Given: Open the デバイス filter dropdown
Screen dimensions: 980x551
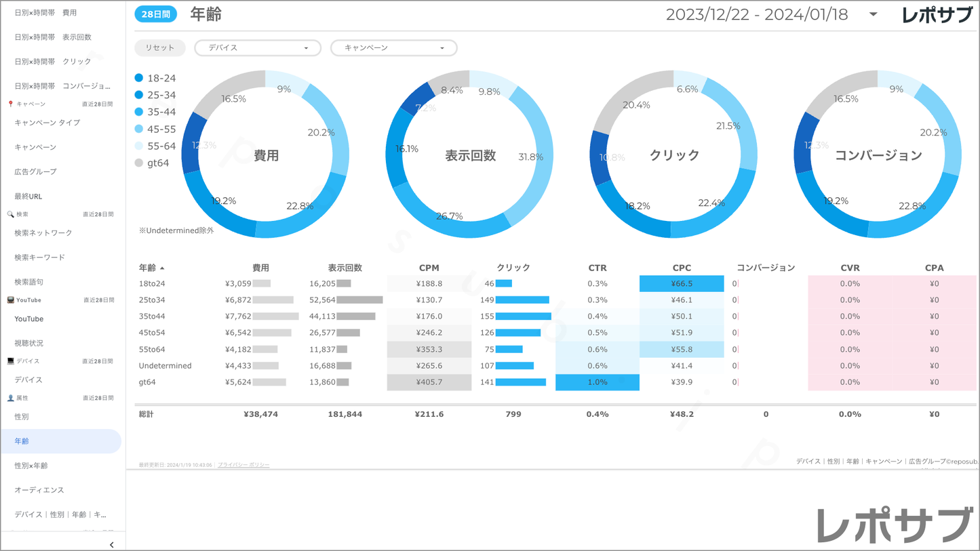Looking at the screenshot, I should (258, 48).
